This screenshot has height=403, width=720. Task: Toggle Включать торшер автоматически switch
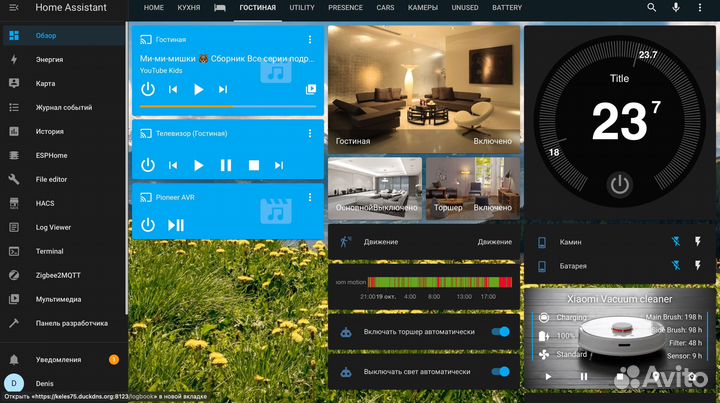coord(501,332)
